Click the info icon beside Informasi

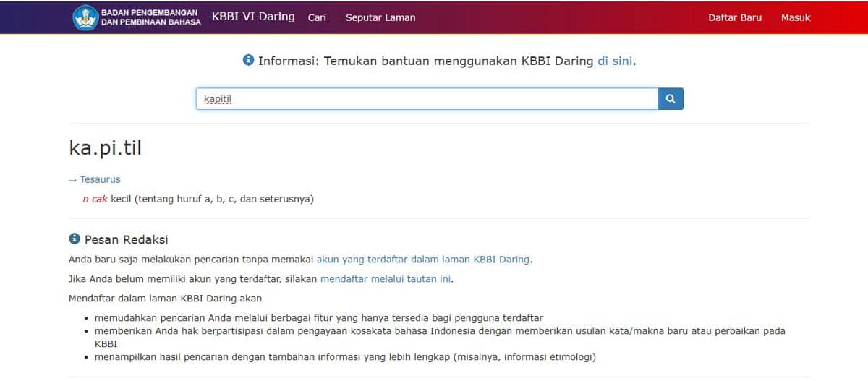(x=248, y=60)
